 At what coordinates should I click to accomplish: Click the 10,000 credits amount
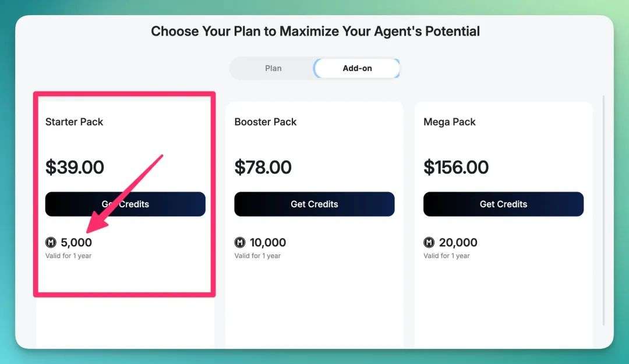[268, 242]
